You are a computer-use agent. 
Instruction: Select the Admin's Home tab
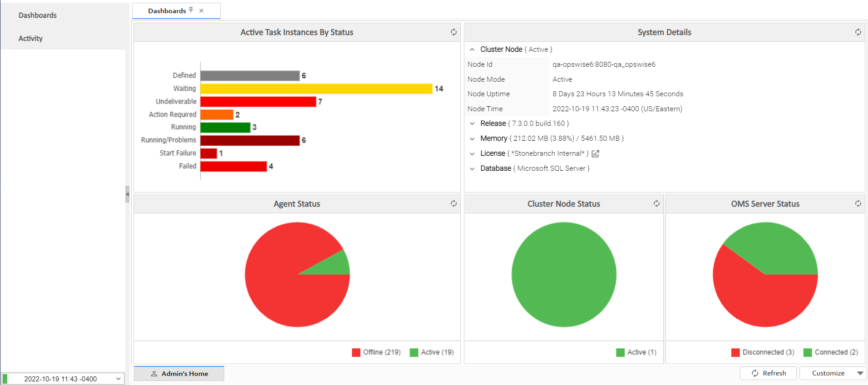[179, 374]
